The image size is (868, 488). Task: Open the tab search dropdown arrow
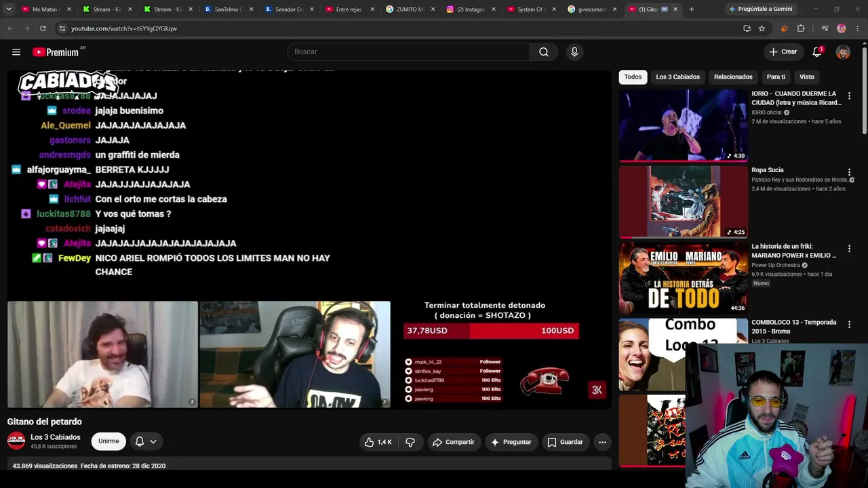[x=9, y=9]
